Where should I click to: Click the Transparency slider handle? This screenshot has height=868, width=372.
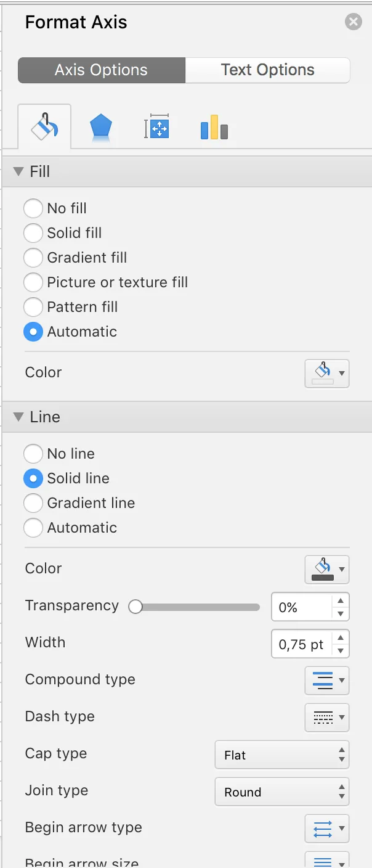[x=135, y=607]
